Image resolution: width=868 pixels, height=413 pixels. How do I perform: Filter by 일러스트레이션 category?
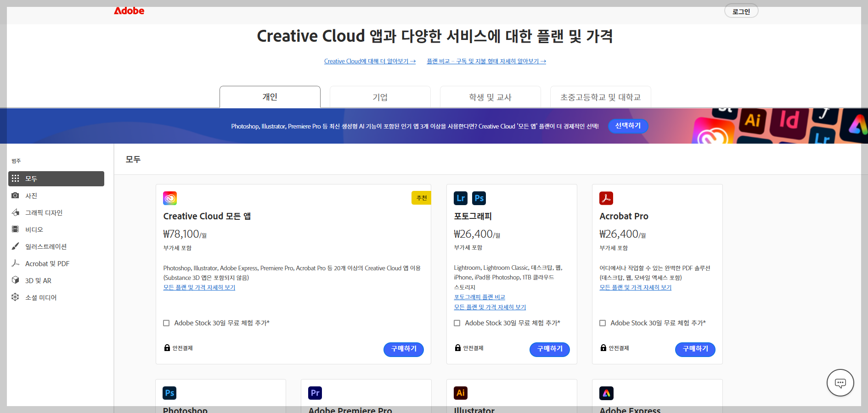(x=56, y=246)
